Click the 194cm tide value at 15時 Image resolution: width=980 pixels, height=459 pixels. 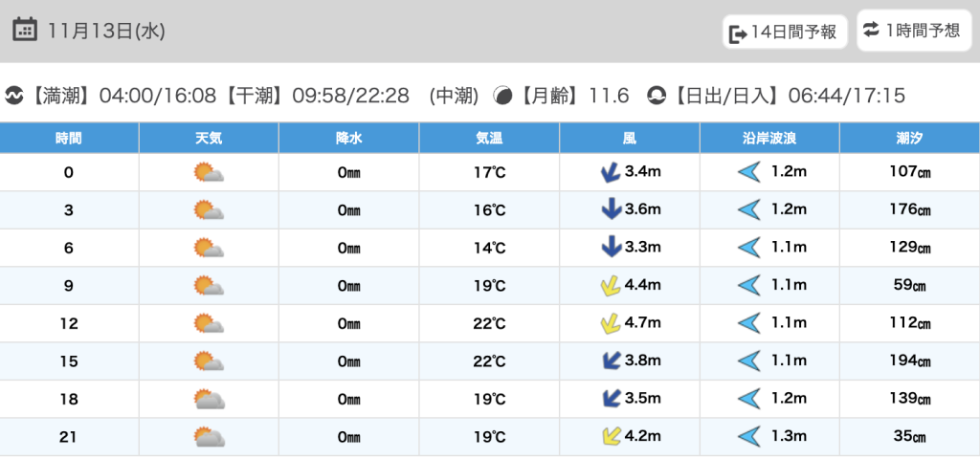909,361
